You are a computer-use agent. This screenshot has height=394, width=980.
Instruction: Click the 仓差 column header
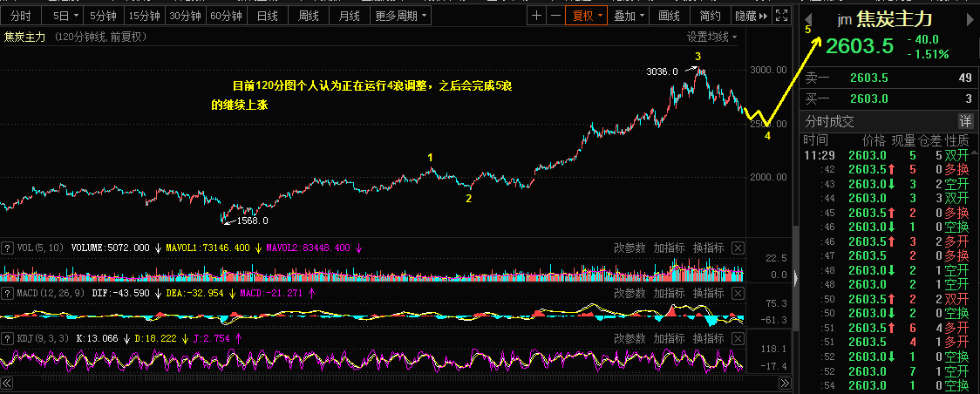[x=930, y=140]
